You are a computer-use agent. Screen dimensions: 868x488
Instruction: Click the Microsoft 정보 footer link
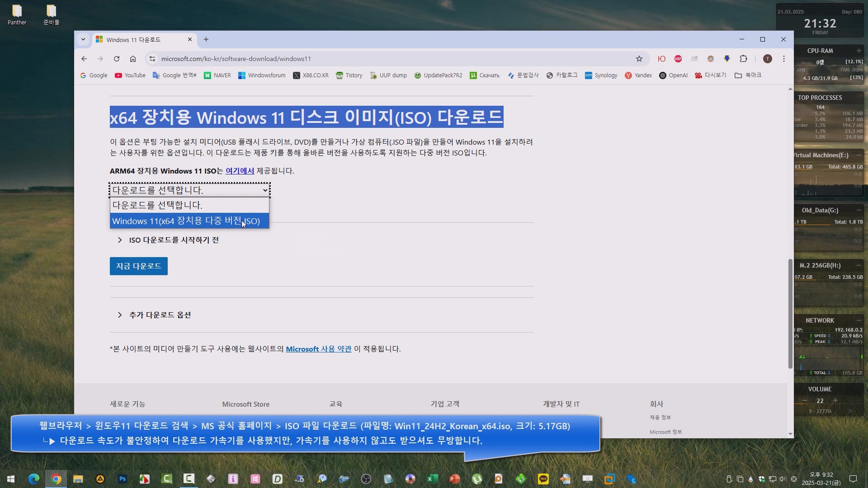(x=665, y=432)
